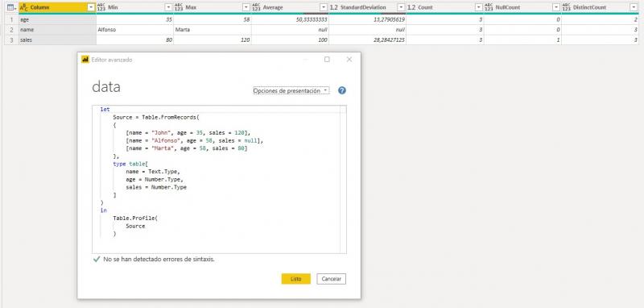
Task: Click the text type icon of Column header
Action: (x=23, y=7)
